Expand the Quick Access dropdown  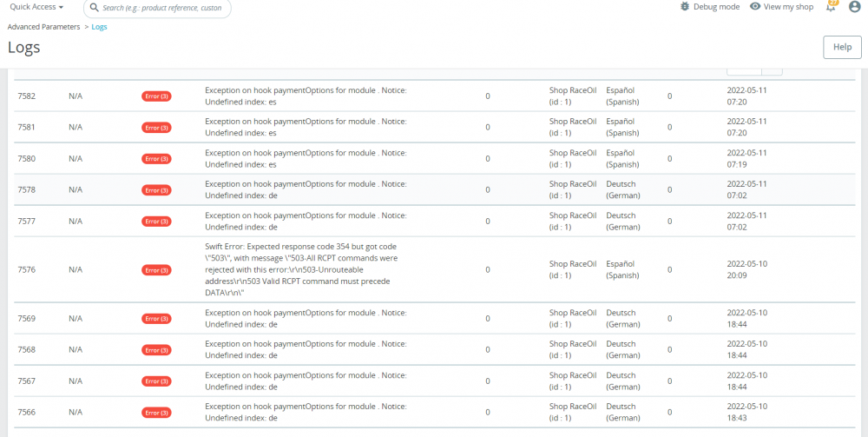click(x=36, y=7)
